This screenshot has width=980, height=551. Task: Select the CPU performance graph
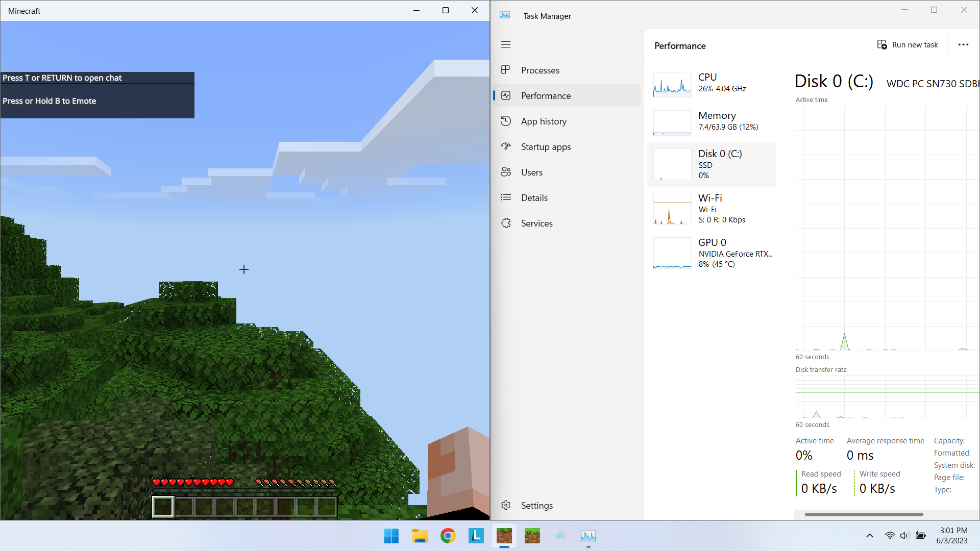point(672,85)
